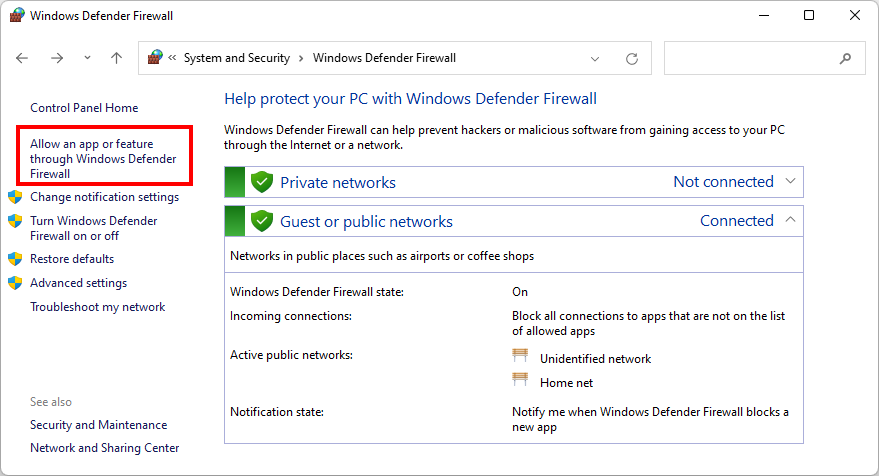Click the Forward navigation arrow

pyautogui.click(x=57, y=58)
